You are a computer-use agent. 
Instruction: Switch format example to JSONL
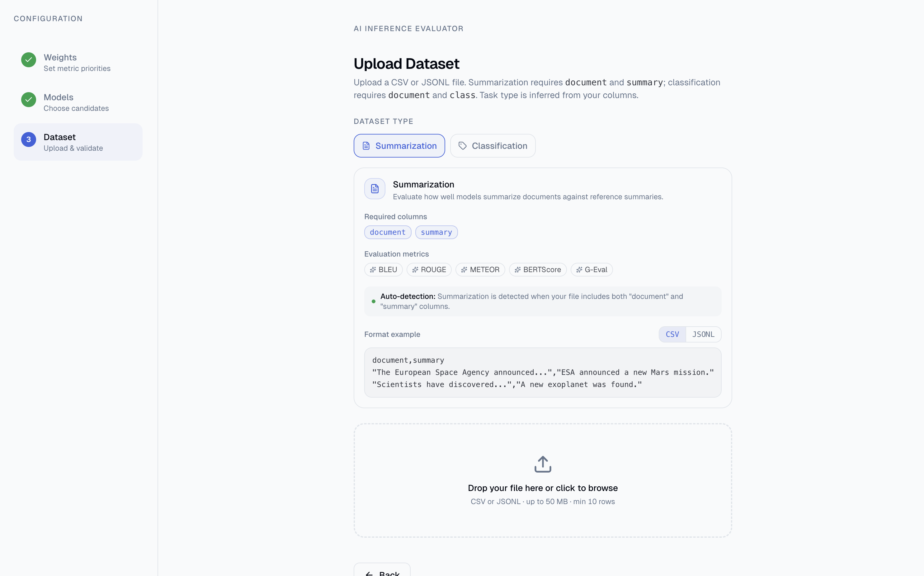pyautogui.click(x=703, y=334)
